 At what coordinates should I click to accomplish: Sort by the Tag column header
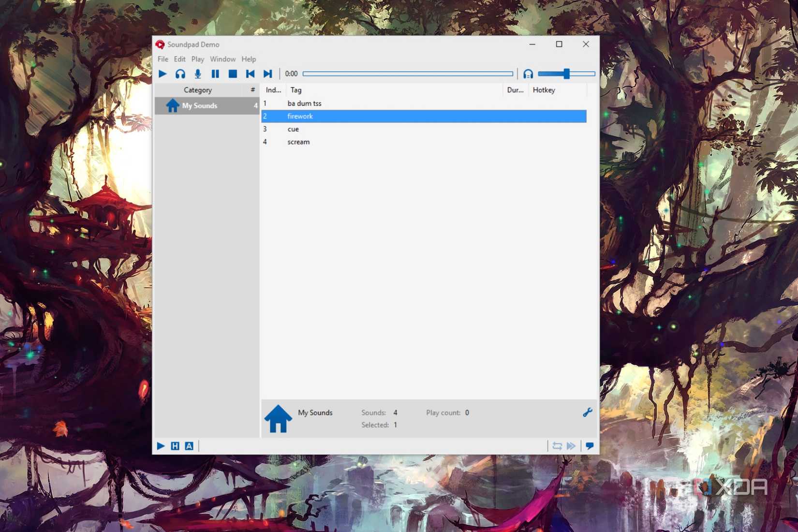pyautogui.click(x=394, y=90)
